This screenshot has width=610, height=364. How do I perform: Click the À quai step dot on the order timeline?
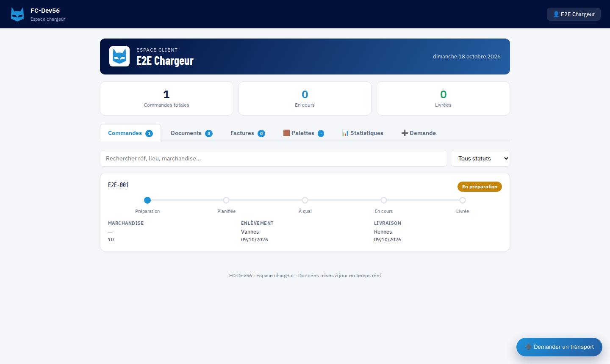coord(305,200)
